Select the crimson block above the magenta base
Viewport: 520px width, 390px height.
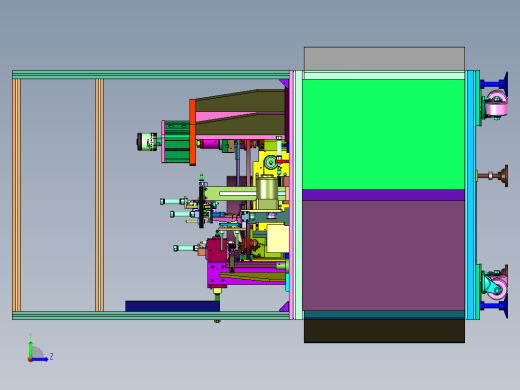(218, 250)
